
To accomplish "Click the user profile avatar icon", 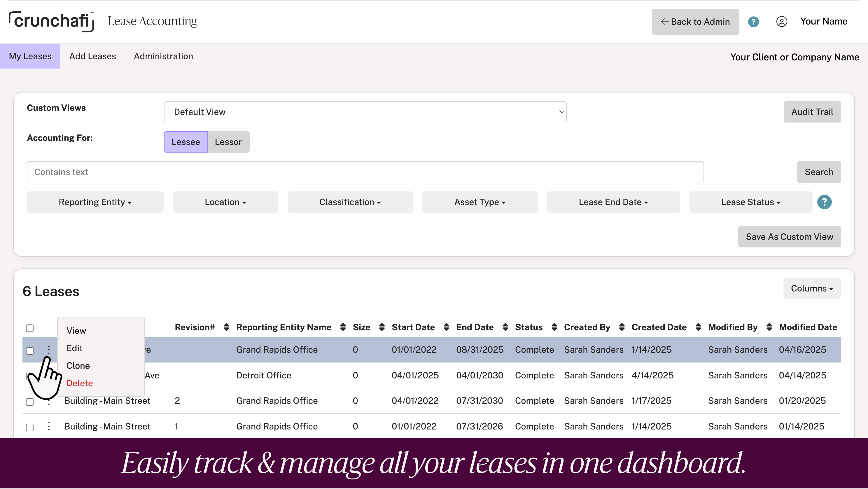I will (x=781, y=22).
